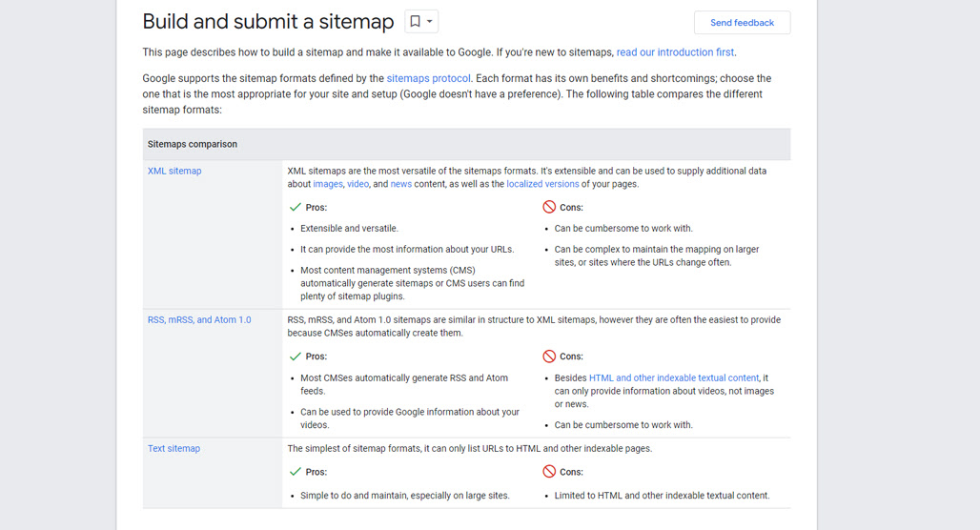The height and width of the screenshot is (530, 980).
Task: Click 'Simple to do and maintain' bullet
Action: click(404, 496)
